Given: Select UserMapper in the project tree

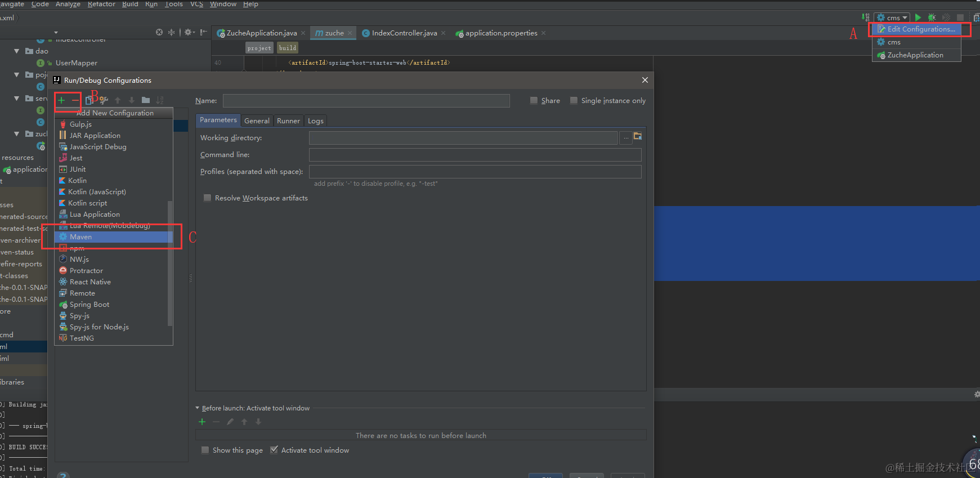Looking at the screenshot, I should point(77,63).
